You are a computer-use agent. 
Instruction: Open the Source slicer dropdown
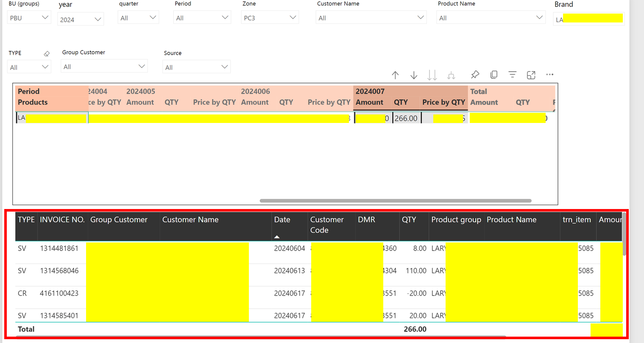[196, 67]
